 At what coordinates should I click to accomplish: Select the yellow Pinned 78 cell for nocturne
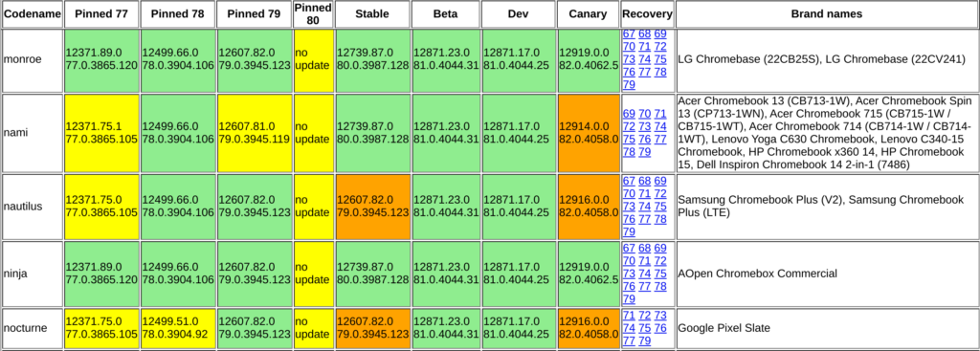(x=177, y=328)
